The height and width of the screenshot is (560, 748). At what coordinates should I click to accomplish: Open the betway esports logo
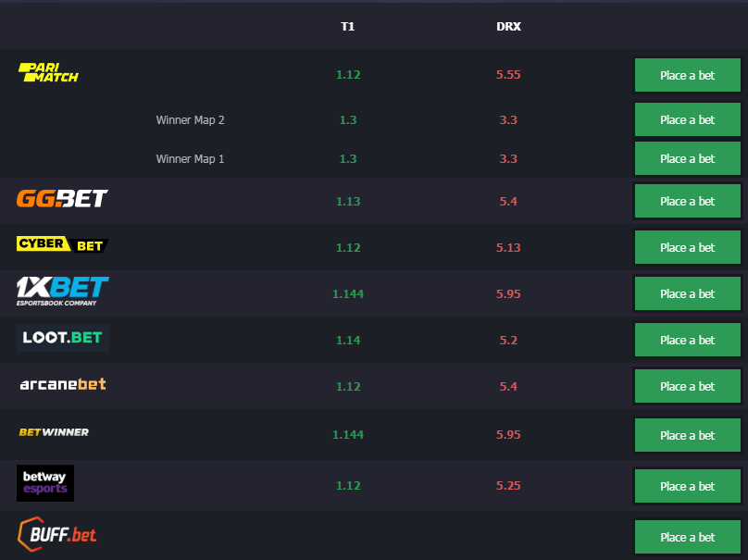(45, 483)
